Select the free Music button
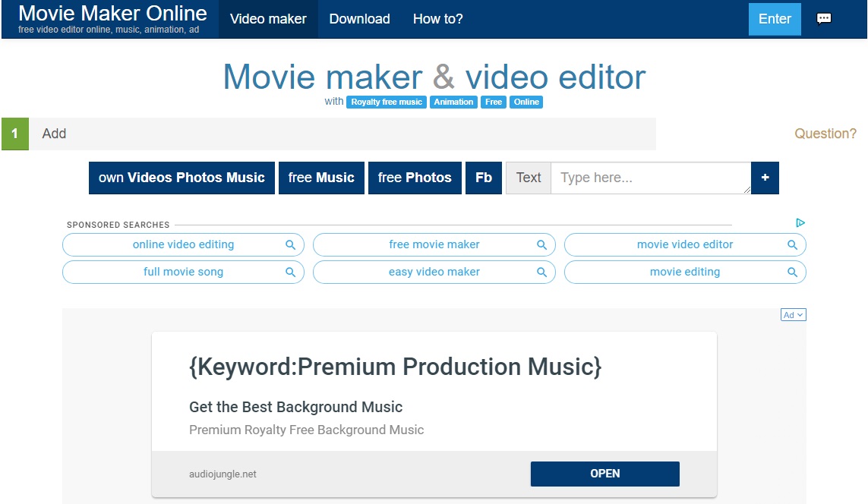 click(x=321, y=178)
